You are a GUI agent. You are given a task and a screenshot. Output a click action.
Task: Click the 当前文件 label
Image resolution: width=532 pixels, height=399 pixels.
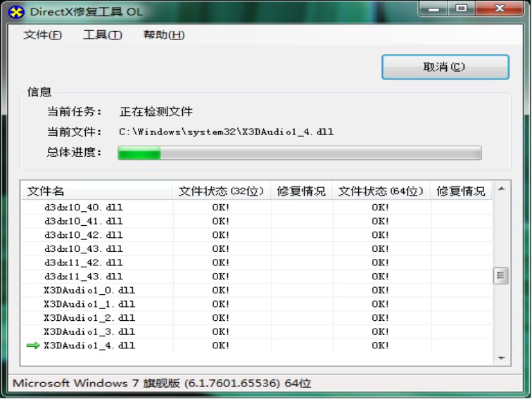tap(75, 132)
